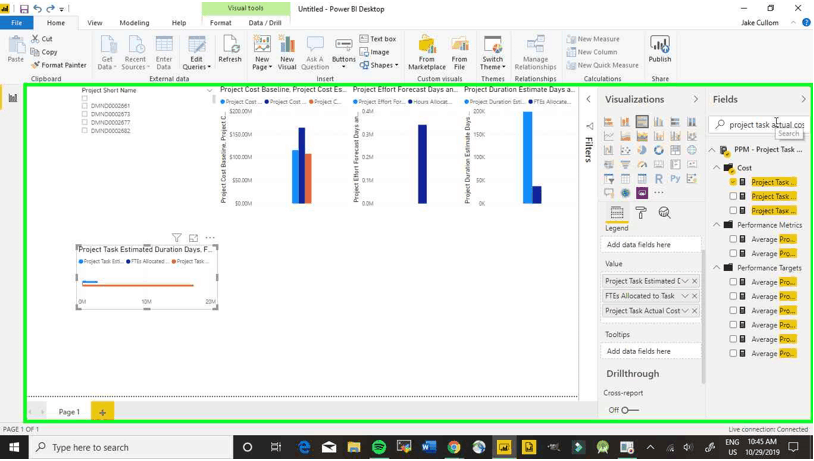This screenshot has height=461, width=814.
Task: Pick the Funnel visualization
Action: coord(625,165)
